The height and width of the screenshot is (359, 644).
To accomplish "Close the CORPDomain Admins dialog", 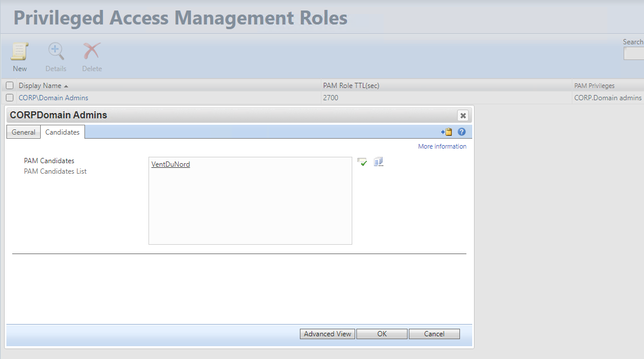I will [462, 115].
